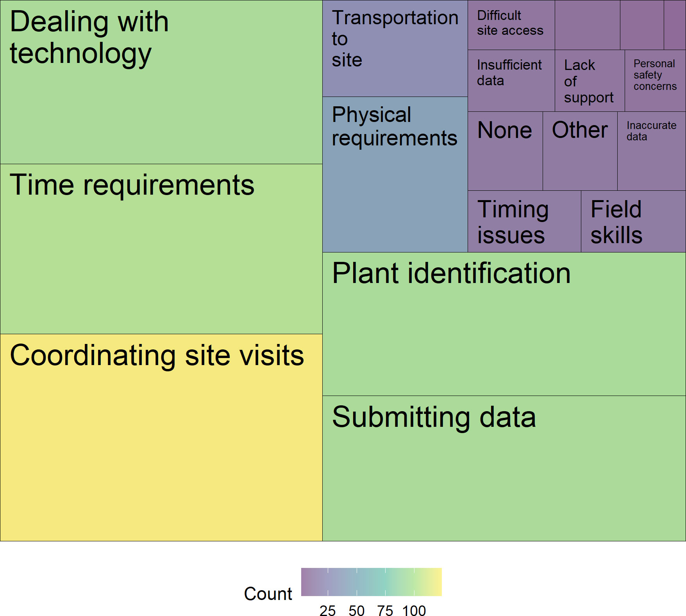
Task: Click the Dealing with technology tile
Action: [161, 82]
